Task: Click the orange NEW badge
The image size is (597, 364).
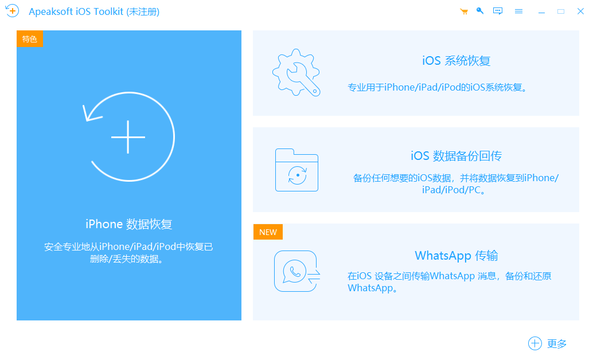Action: coord(268,232)
